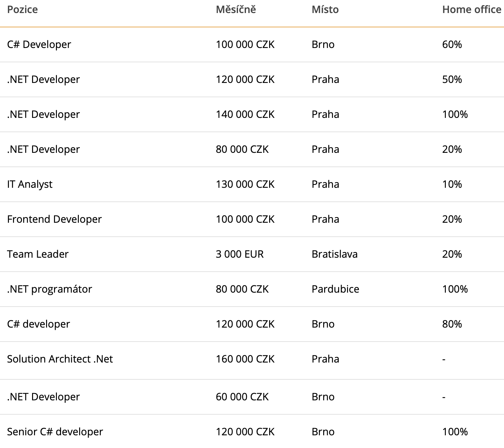Click the 120 000 CZK salary for .NET Developer
This screenshot has height=448, width=504.
(245, 79)
